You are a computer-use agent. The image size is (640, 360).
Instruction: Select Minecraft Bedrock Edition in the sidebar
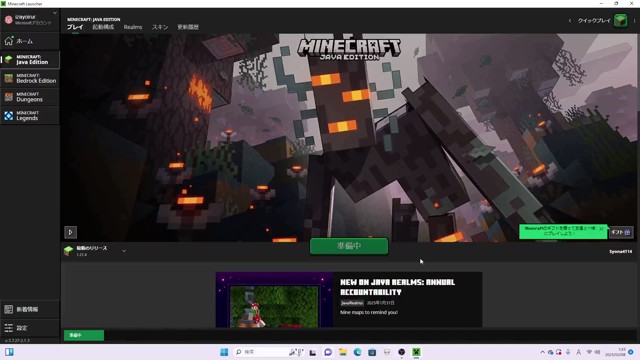click(29, 78)
